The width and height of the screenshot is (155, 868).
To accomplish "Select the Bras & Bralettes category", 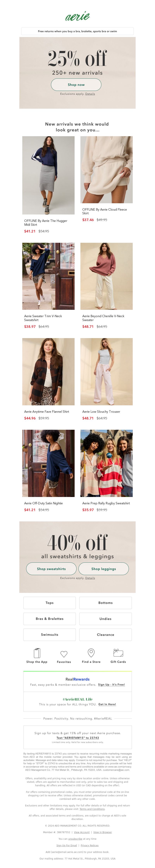I will (x=50, y=618).
